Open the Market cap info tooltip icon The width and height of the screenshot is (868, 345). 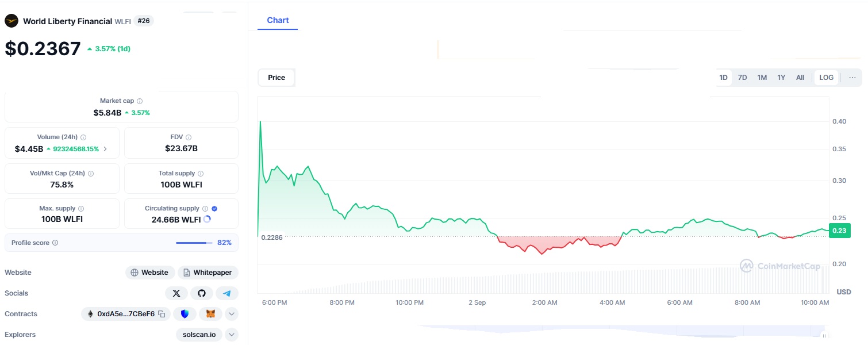tap(140, 101)
